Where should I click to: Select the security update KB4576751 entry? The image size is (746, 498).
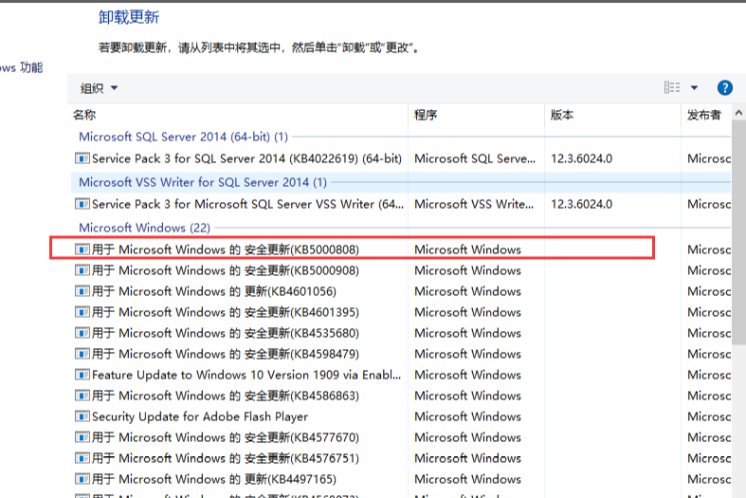point(225,458)
